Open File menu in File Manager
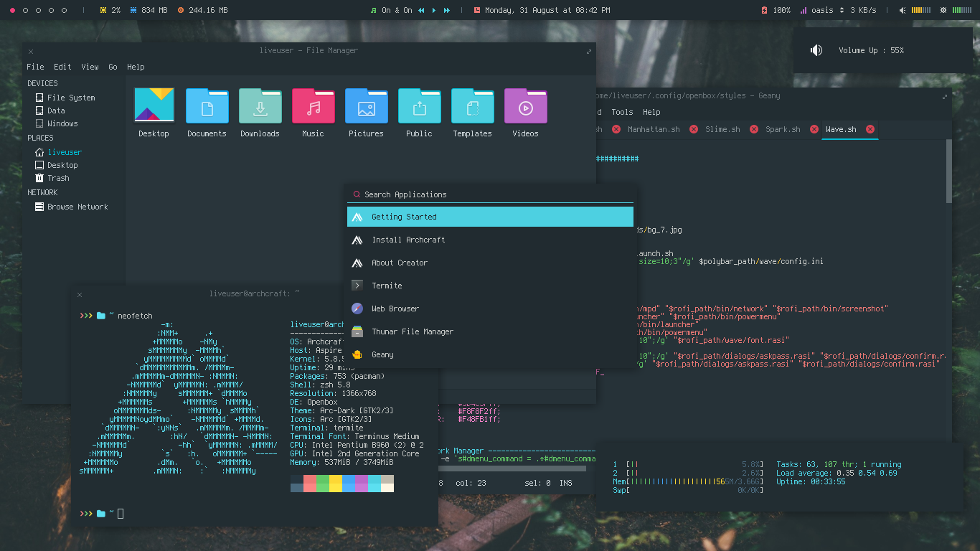 pyautogui.click(x=35, y=67)
